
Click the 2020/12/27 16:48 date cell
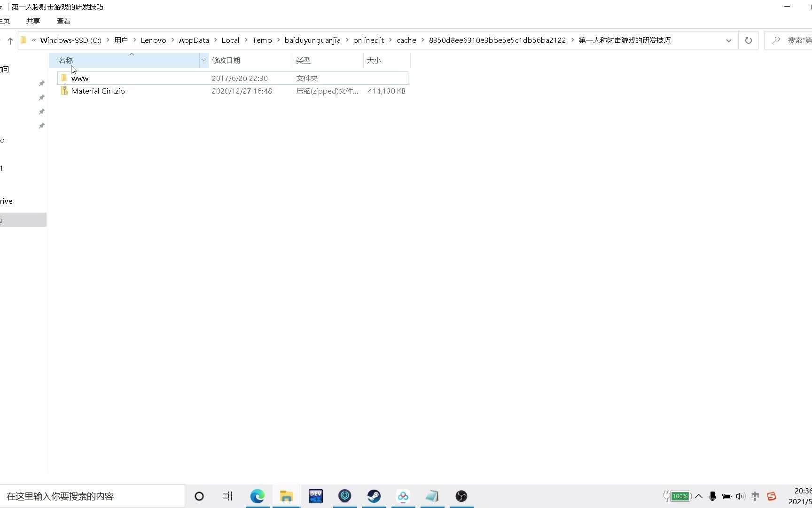(242, 91)
